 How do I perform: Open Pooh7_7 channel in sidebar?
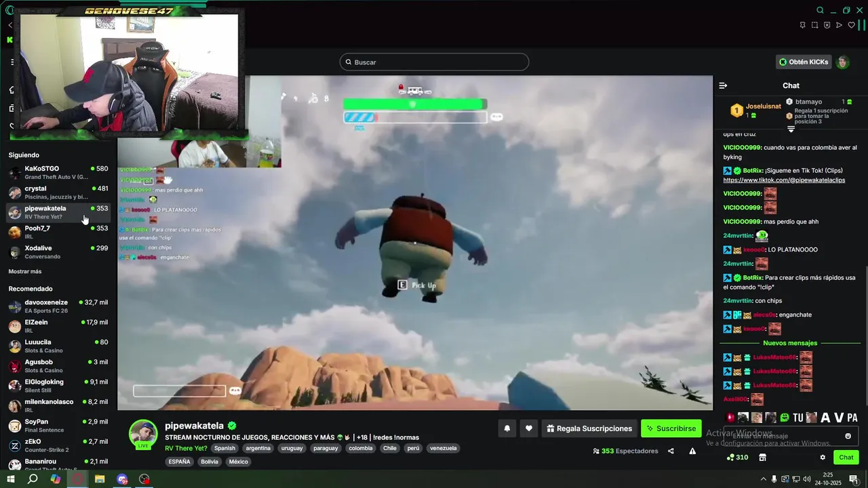58,232
